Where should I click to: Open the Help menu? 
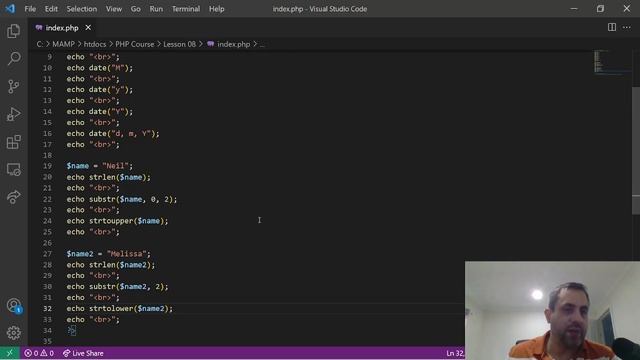[217, 9]
